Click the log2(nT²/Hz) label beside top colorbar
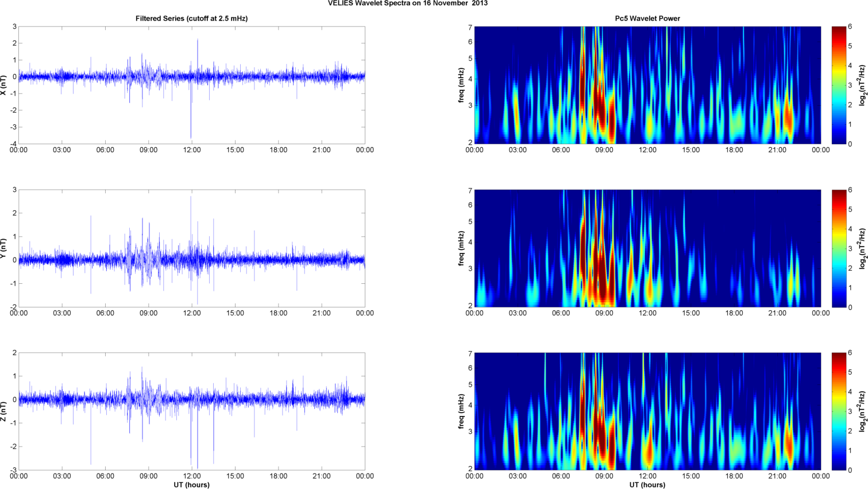868x489 pixels. tap(862, 85)
